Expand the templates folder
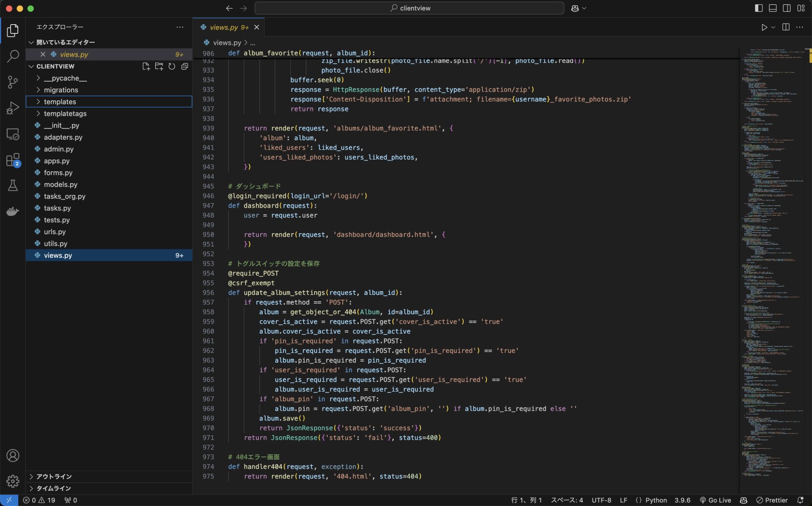Image resolution: width=812 pixels, height=506 pixels. pos(60,102)
